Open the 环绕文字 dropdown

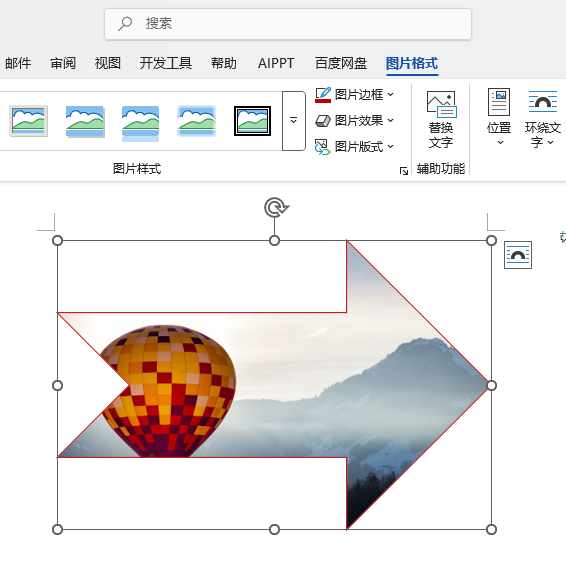click(543, 119)
